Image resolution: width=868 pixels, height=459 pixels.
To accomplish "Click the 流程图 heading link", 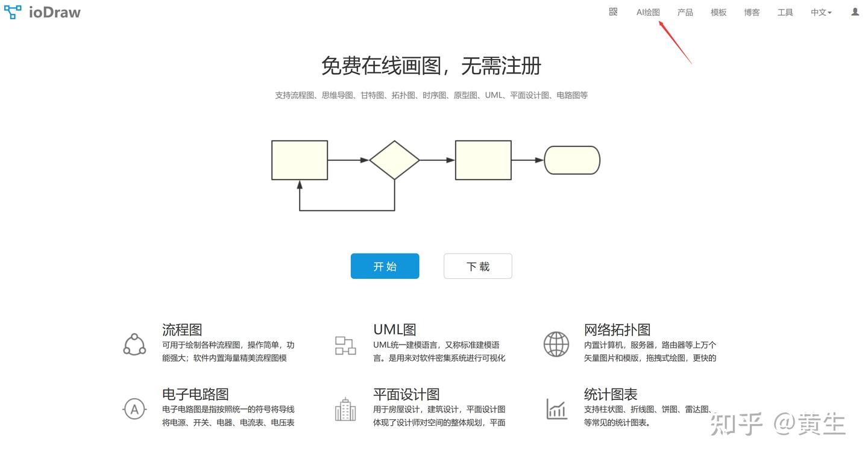I will tap(181, 329).
